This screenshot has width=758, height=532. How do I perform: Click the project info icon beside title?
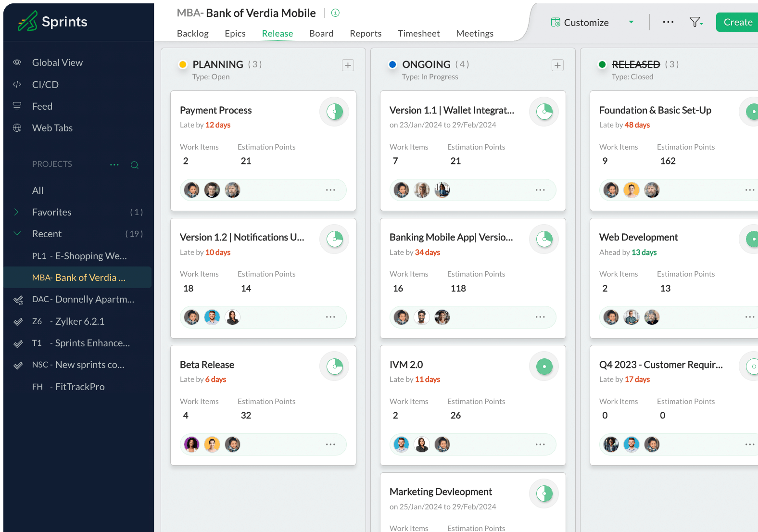(335, 13)
